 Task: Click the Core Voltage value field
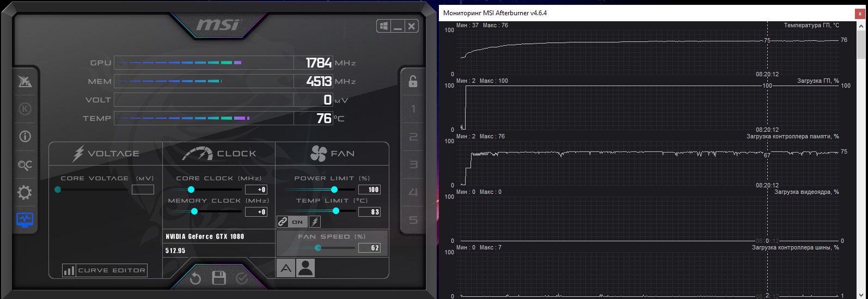pyautogui.click(x=143, y=190)
